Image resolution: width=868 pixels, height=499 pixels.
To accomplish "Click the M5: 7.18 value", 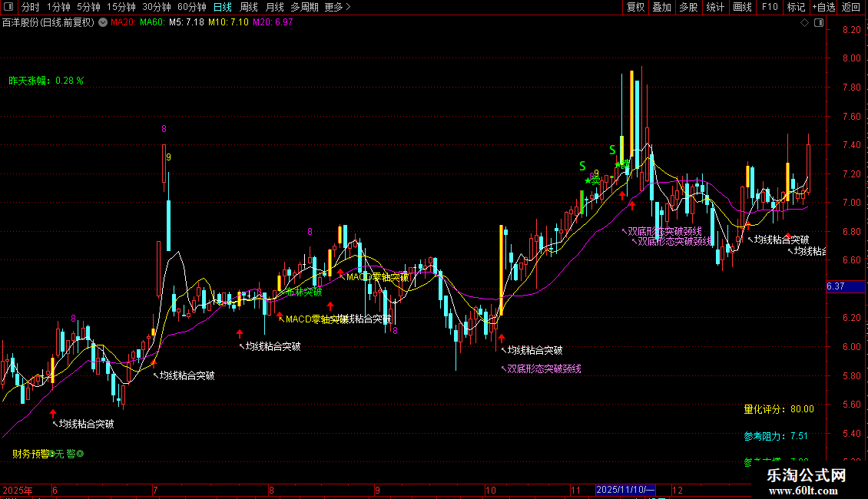I will coord(187,23).
